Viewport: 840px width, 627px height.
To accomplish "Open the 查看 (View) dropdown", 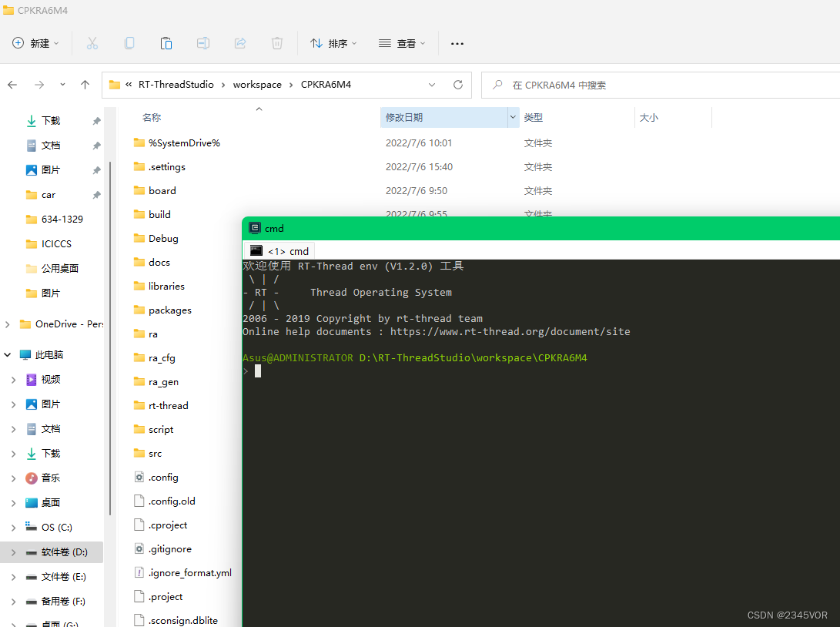I will click(402, 43).
